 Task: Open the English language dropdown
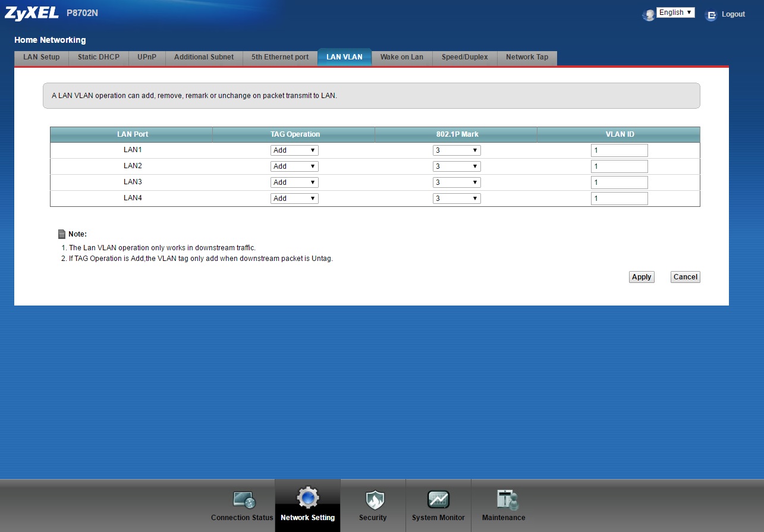pyautogui.click(x=675, y=12)
